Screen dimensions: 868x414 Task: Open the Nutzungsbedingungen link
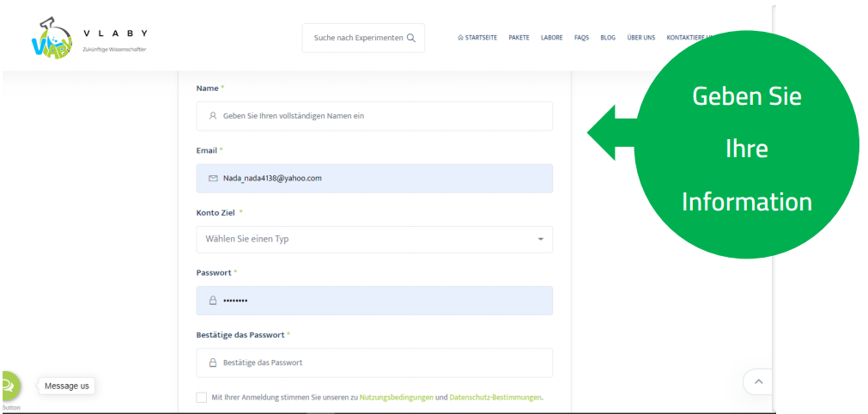396,398
